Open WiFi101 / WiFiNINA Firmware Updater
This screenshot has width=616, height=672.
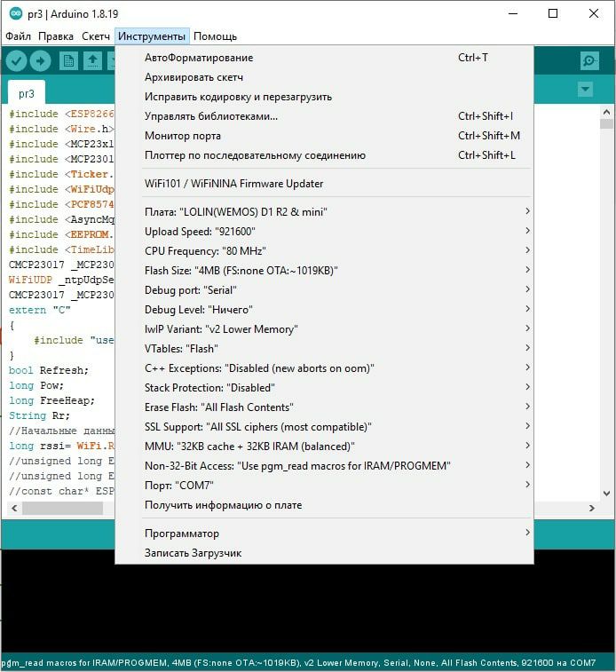pyautogui.click(x=324, y=184)
